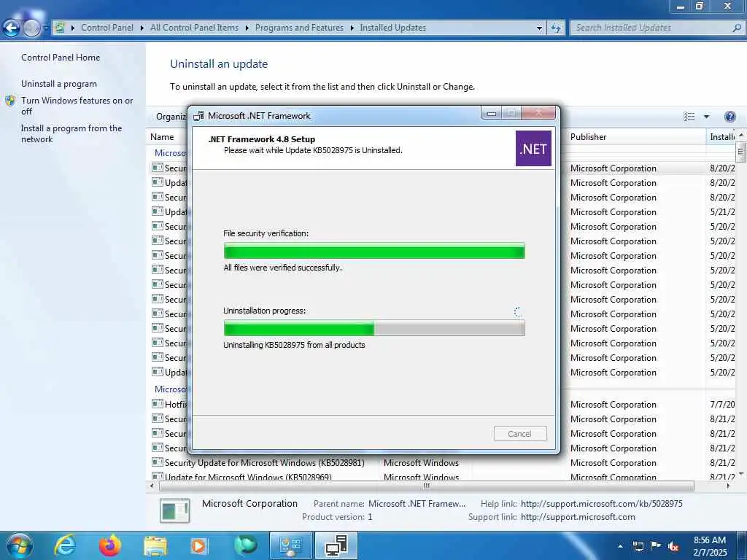Screen dimensions: 747x560
Task: Click the .NET Framework dialog title icon
Action: [198, 116]
